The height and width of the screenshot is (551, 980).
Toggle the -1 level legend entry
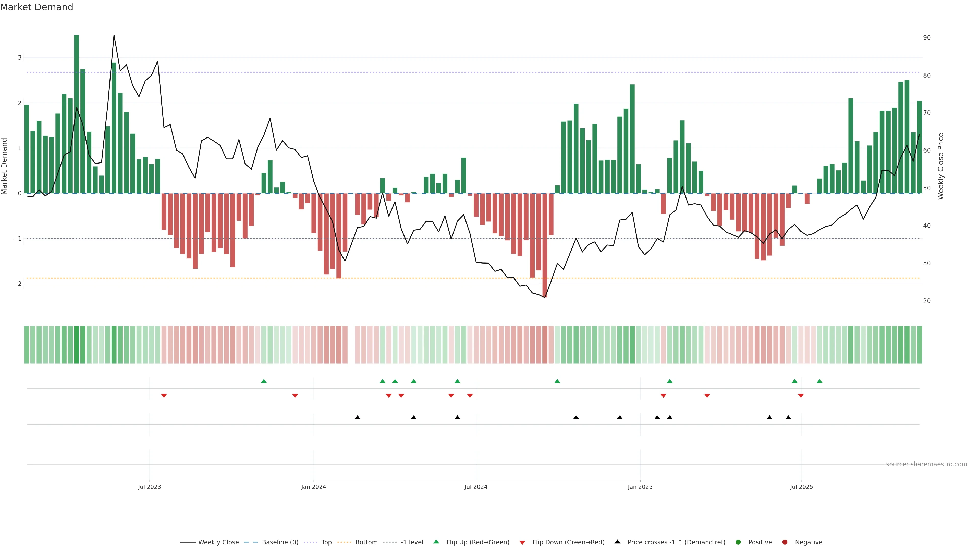tap(412, 542)
